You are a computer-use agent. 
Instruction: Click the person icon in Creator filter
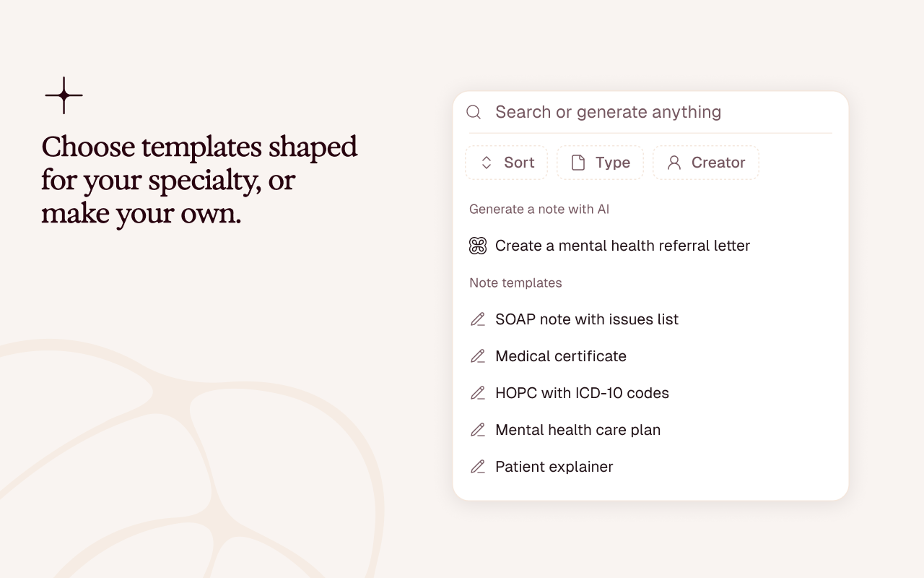(x=674, y=163)
